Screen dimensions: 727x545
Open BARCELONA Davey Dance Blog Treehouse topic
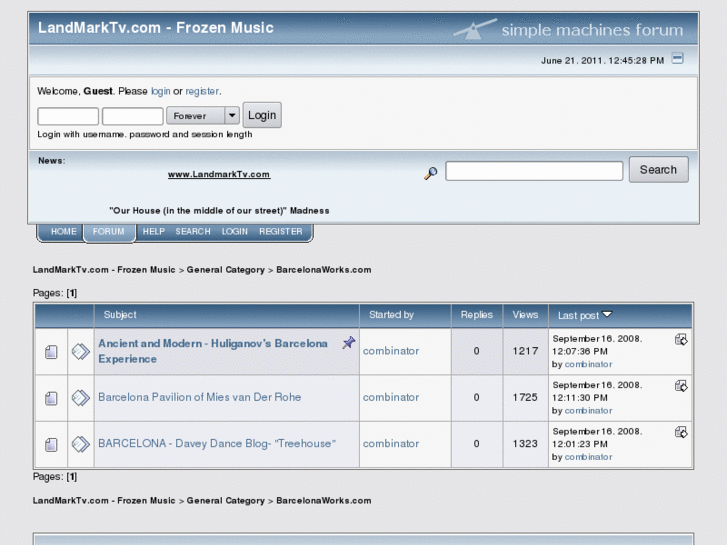click(217, 443)
